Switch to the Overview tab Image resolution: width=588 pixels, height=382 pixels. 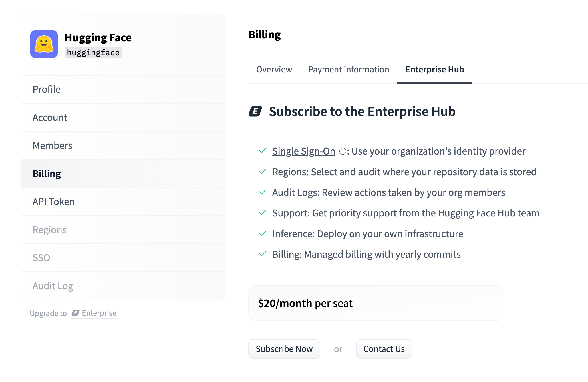pyautogui.click(x=274, y=70)
